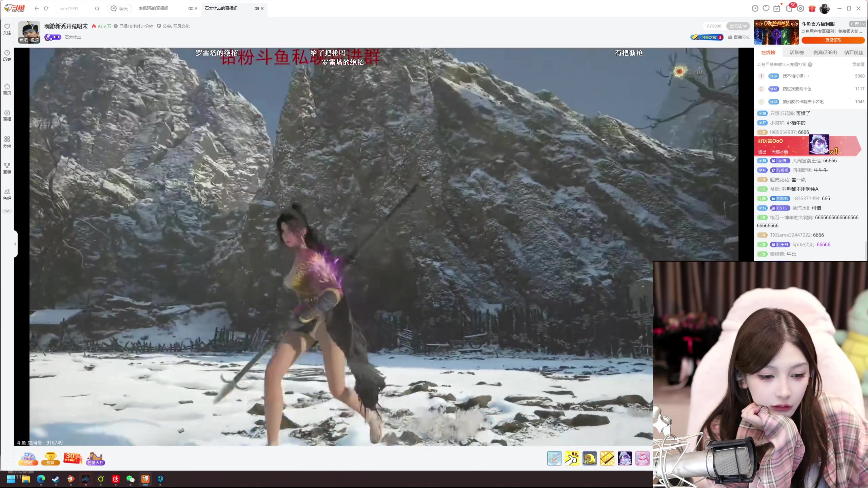Screen dimensions: 868x488
Task: Mute the 石大壮zz的直播间 tab audio
Action: click(x=257, y=8)
